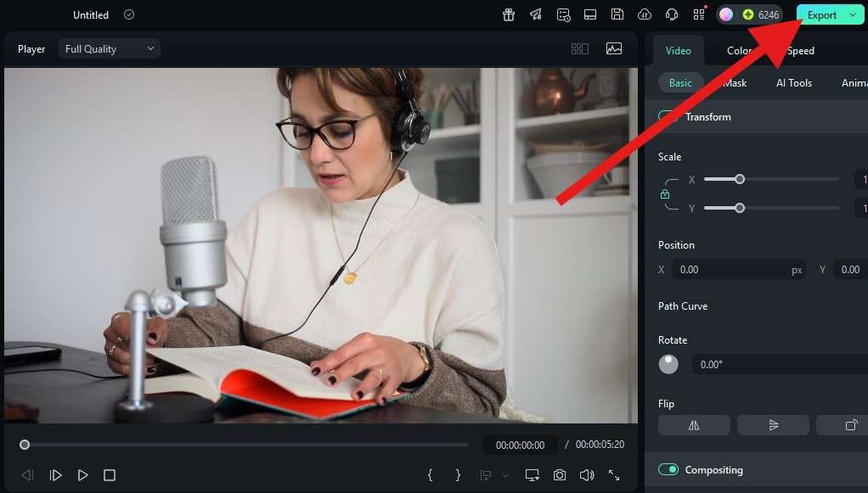This screenshot has width=868, height=493.
Task: Click the fullscreen expand icon
Action: [614, 475]
